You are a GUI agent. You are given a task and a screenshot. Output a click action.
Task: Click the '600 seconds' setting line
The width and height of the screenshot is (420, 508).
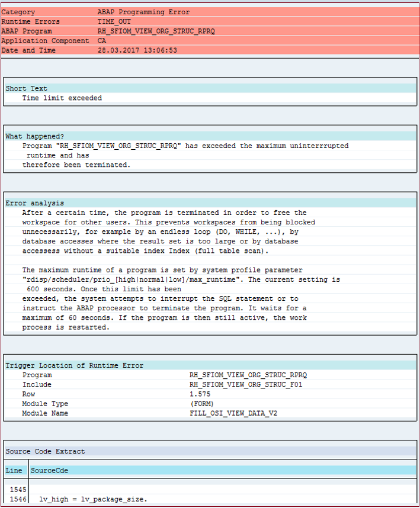point(104,289)
